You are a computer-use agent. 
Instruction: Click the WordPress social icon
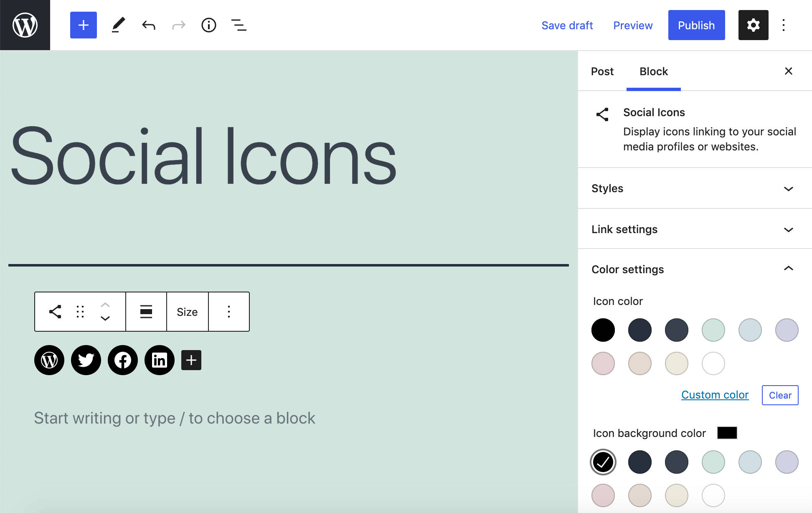click(50, 359)
